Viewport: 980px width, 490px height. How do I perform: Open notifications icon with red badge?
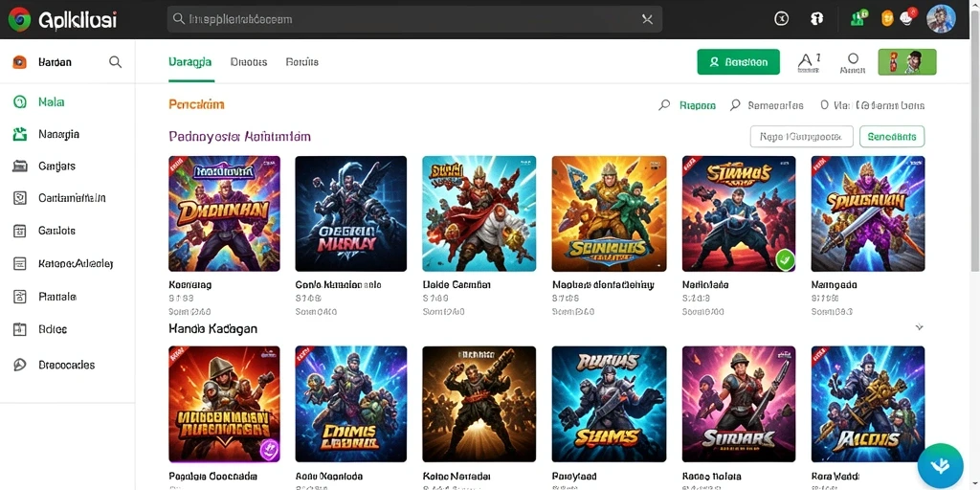tap(907, 17)
